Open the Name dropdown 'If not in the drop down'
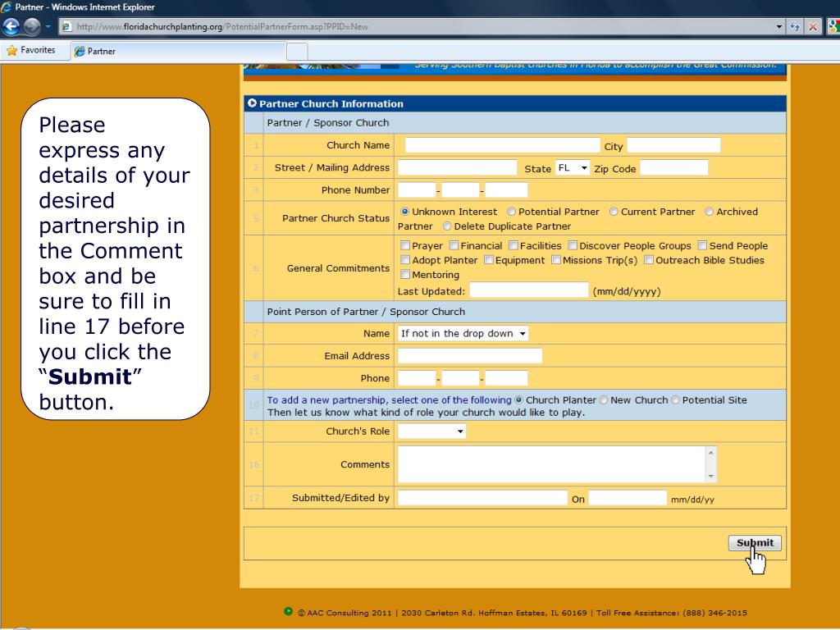This screenshot has height=630, width=840. coord(463,333)
